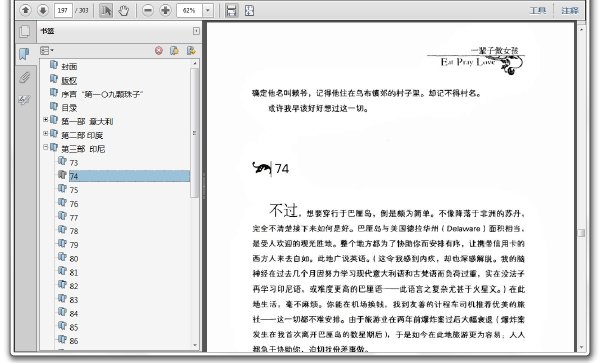The width and height of the screenshot is (600, 363).
Task: Jump to bookmark 79
Action: point(74,245)
